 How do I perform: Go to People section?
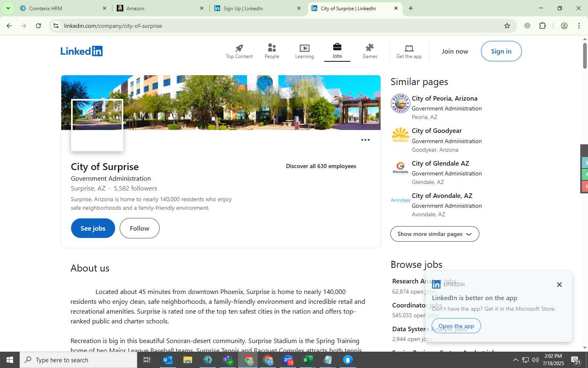coord(272,52)
